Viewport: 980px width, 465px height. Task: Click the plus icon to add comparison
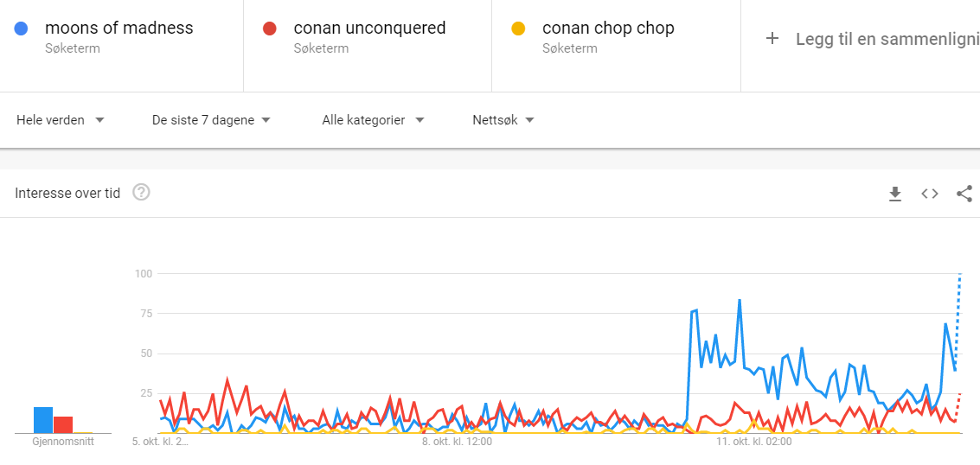(772, 39)
